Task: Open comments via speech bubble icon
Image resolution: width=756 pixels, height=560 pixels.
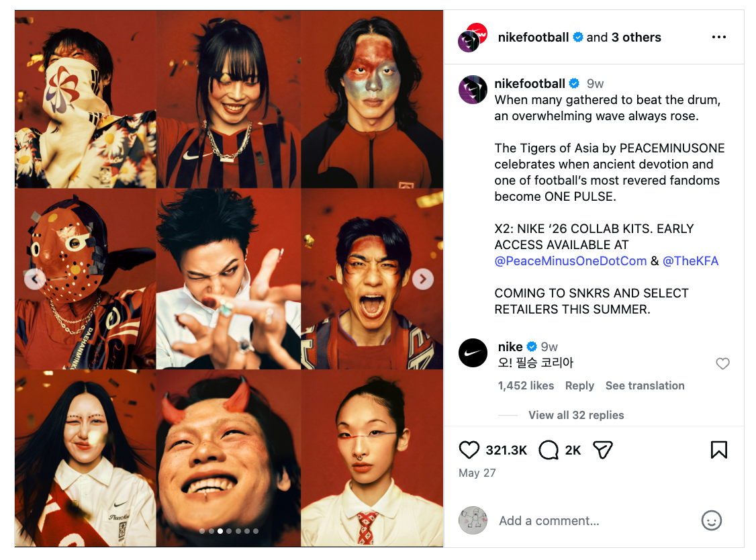Action: (x=548, y=449)
